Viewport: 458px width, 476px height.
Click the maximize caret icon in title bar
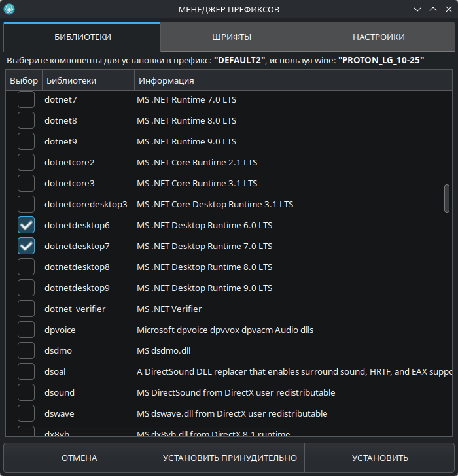click(x=433, y=9)
